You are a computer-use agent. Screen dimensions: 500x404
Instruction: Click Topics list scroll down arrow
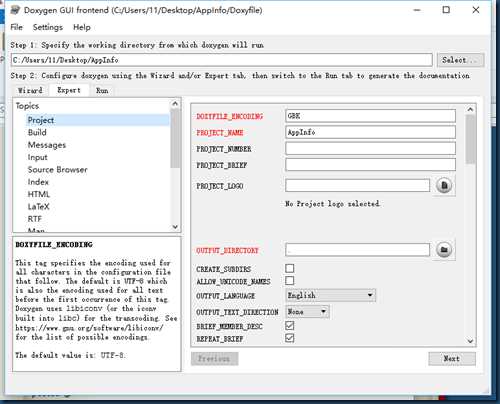[175, 227]
